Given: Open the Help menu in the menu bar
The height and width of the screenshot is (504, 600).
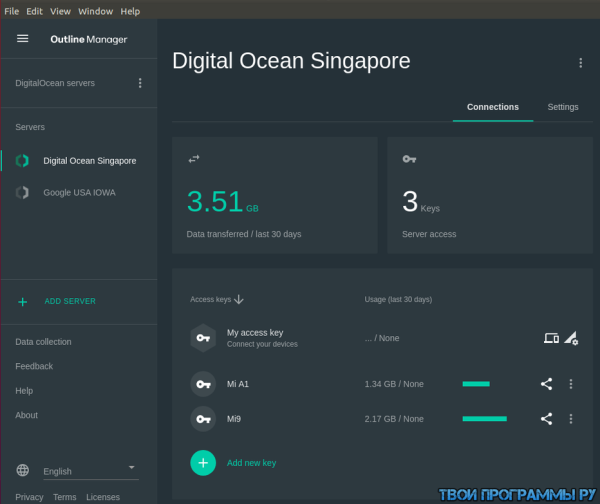Looking at the screenshot, I should (x=130, y=11).
